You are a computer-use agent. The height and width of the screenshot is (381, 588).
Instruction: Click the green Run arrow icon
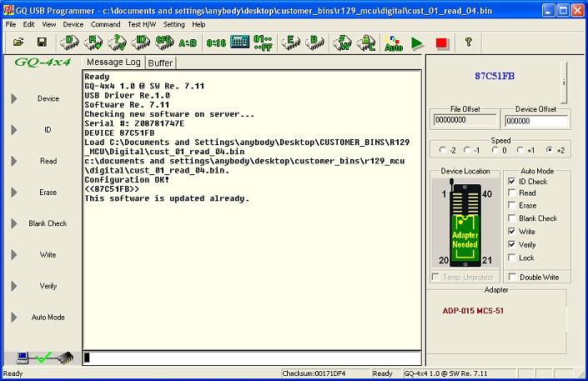click(417, 43)
